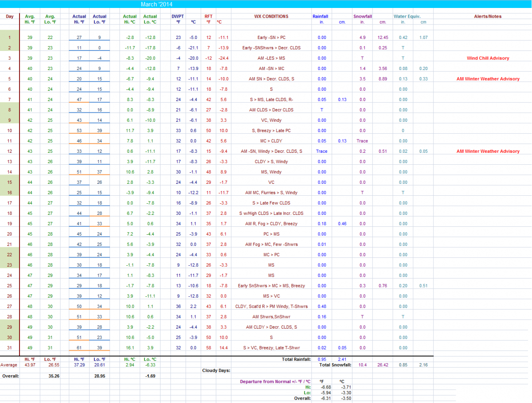Select the 'PC > MS' conditions cell
532x403 pixels.
[x=271, y=234]
